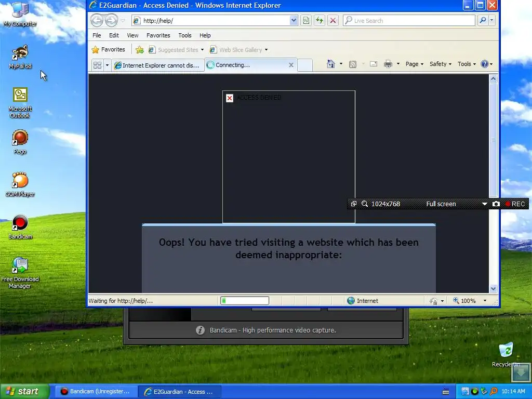The image size is (532, 399).
Task: Open the Quick Tabs grid icon
Action: pos(97,65)
